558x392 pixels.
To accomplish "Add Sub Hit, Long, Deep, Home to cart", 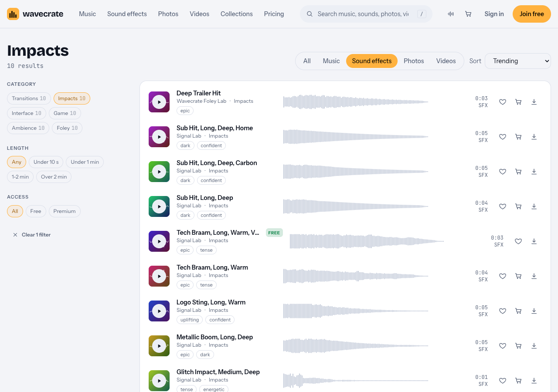I will tap(518, 137).
